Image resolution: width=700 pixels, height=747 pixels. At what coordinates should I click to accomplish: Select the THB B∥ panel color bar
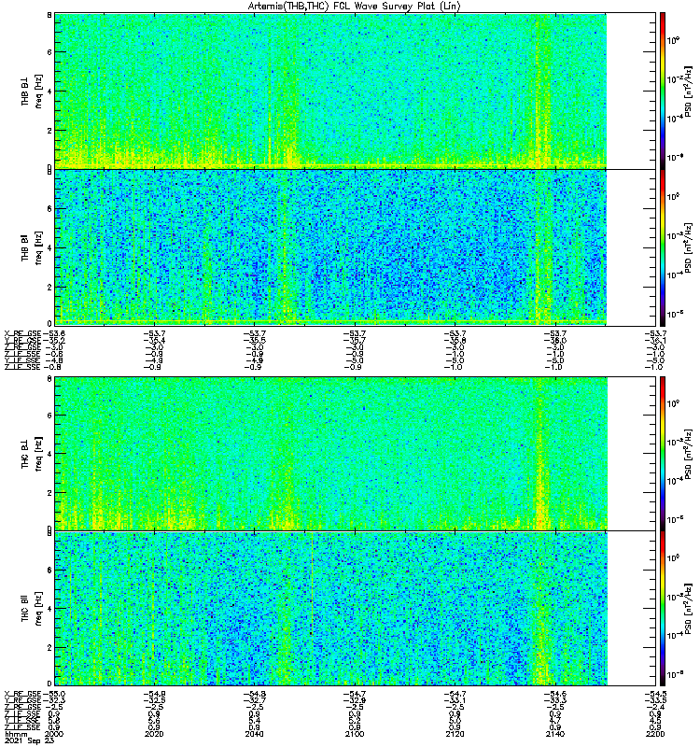663,247
